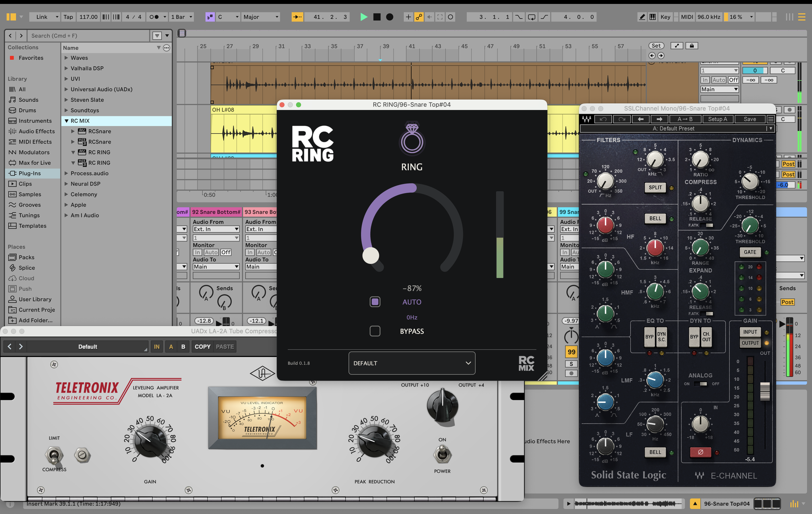The width and height of the screenshot is (812, 514).
Task: Expand the Valhalla DSP folder
Action: [67, 68]
